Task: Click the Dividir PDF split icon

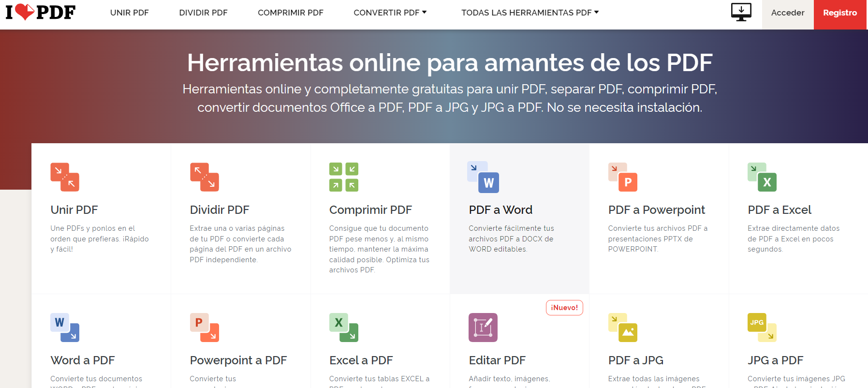Action: point(204,177)
